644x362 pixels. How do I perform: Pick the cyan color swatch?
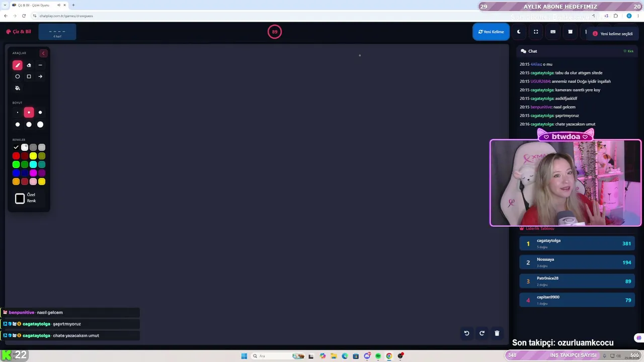point(33,164)
